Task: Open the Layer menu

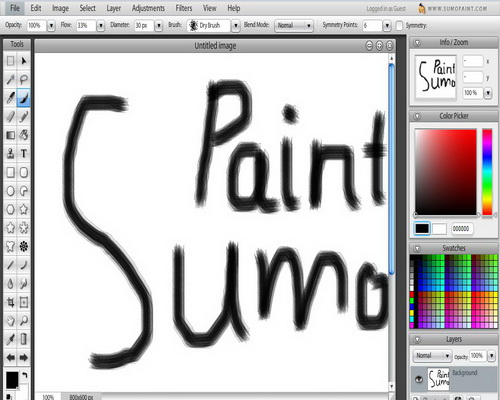Action: 113,8
